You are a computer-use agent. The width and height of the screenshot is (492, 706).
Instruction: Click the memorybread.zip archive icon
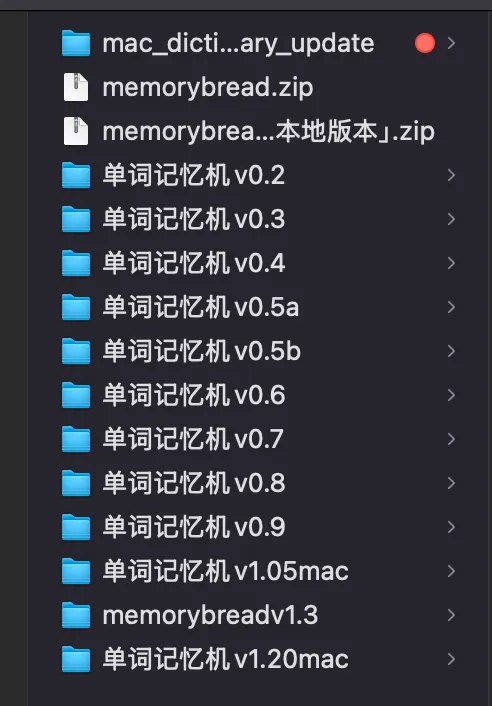point(76,87)
